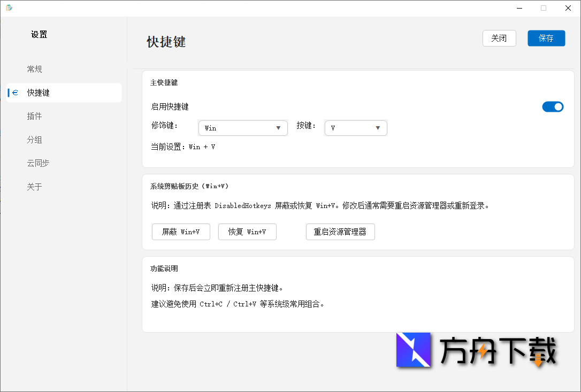Click the minimize button in the title bar

click(x=518, y=8)
